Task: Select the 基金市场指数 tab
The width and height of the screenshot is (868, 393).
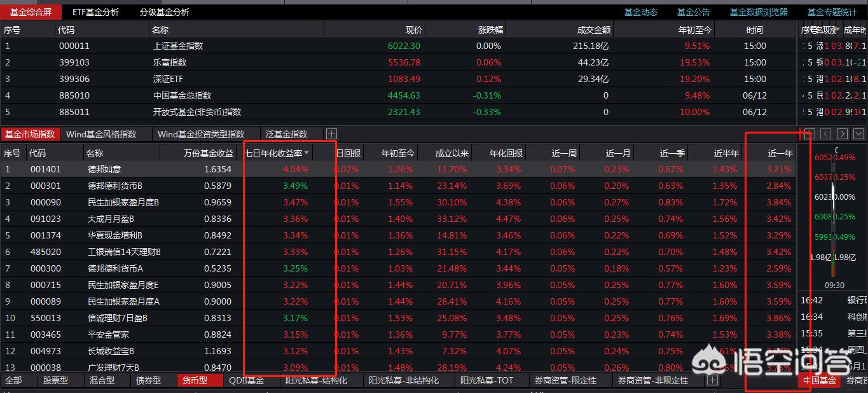Action: [31, 134]
